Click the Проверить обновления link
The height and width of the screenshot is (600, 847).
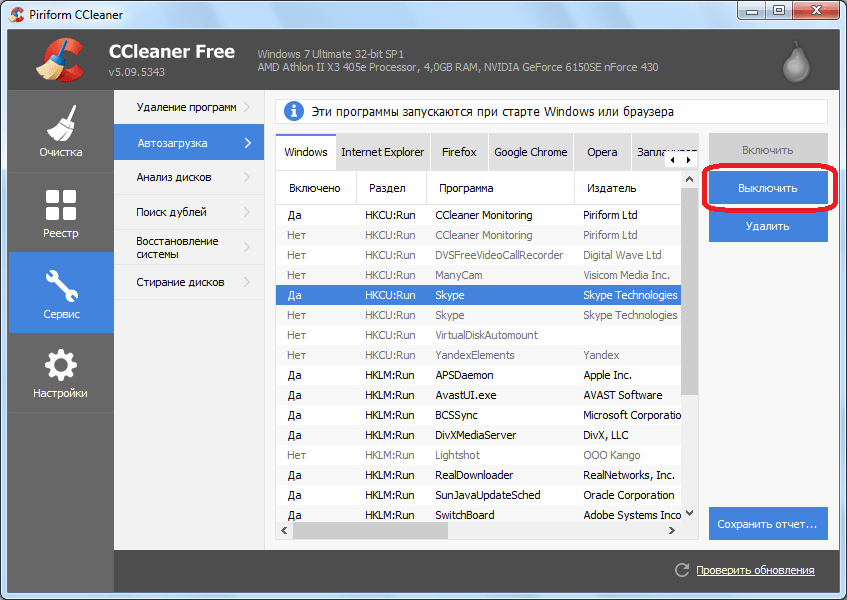755,570
